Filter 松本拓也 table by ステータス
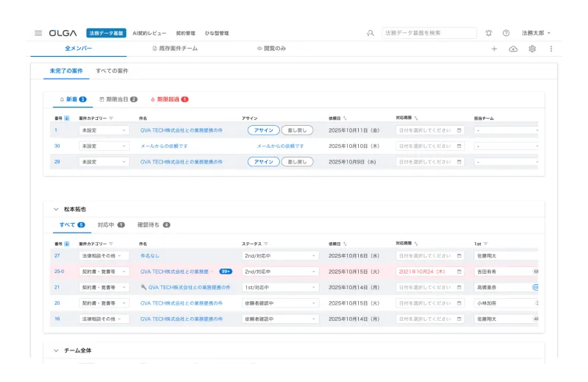 (266, 244)
